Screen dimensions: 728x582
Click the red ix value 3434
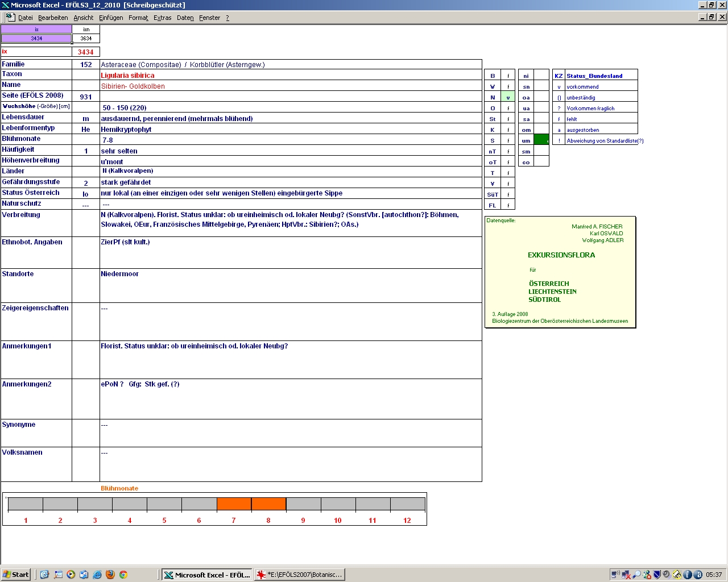coord(86,52)
